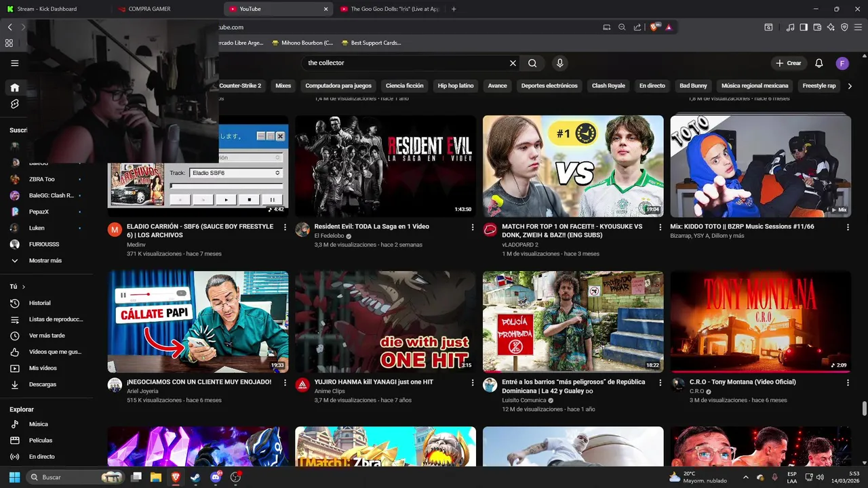The width and height of the screenshot is (868, 488).
Task: Expand the Tú section chevron
Action: click(23, 287)
